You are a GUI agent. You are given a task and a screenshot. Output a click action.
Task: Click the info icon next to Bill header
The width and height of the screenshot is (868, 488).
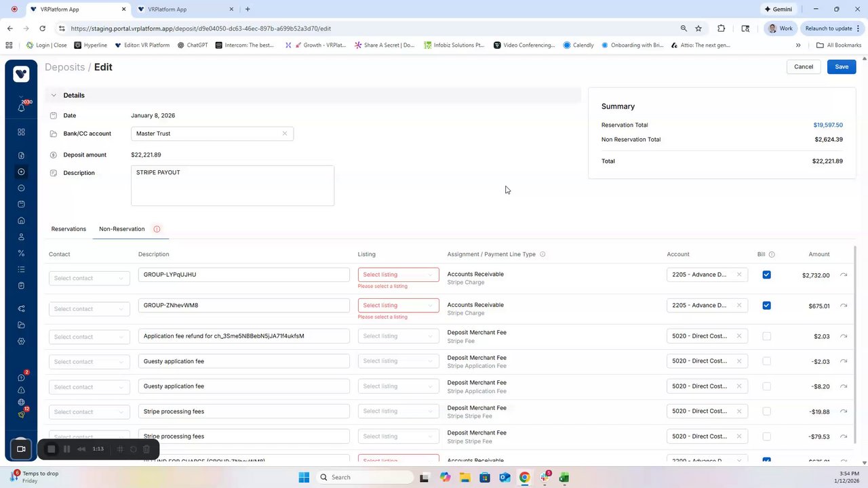[772, 254]
